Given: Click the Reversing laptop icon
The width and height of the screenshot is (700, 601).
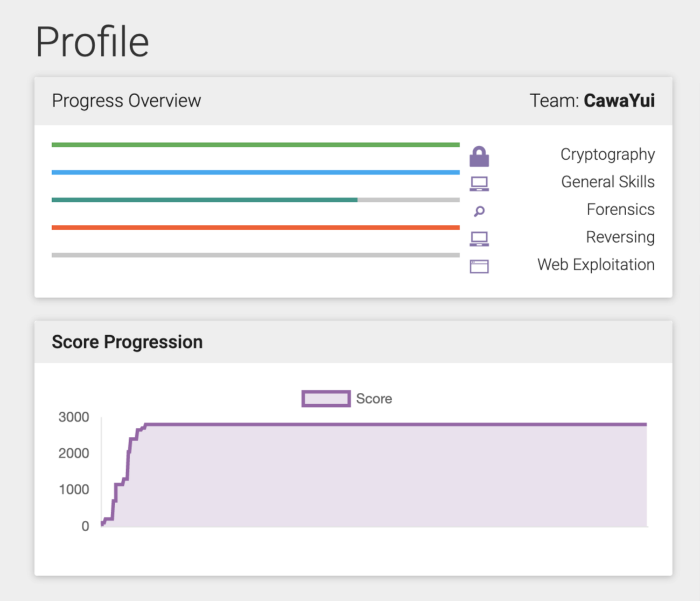Looking at the screenshot, I should click(479, 239).
